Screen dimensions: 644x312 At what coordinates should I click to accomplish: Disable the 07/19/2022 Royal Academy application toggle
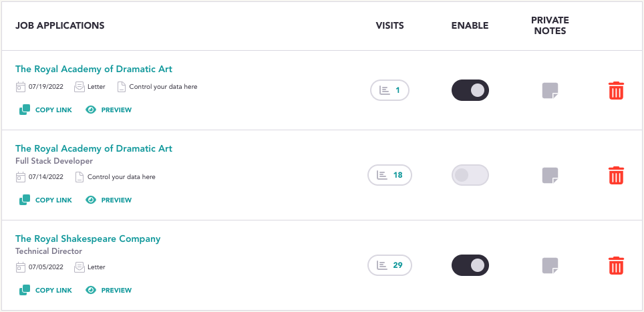[470, 90]
